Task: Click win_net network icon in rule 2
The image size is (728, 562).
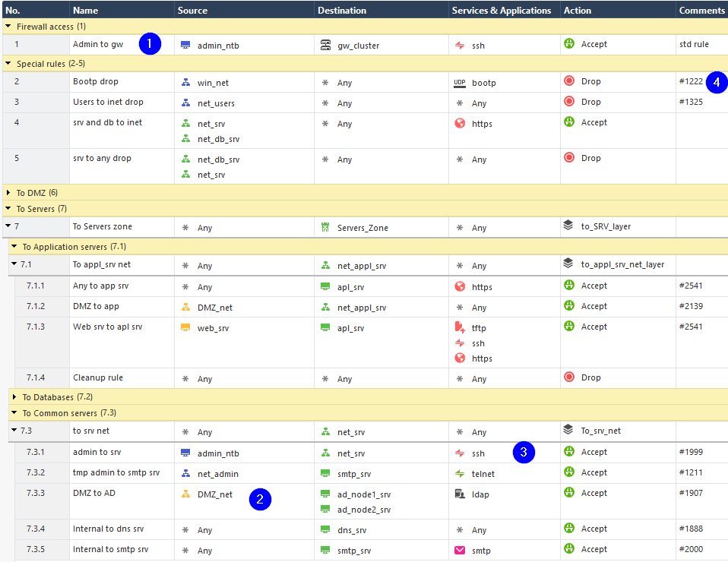Action: [185, 82]
